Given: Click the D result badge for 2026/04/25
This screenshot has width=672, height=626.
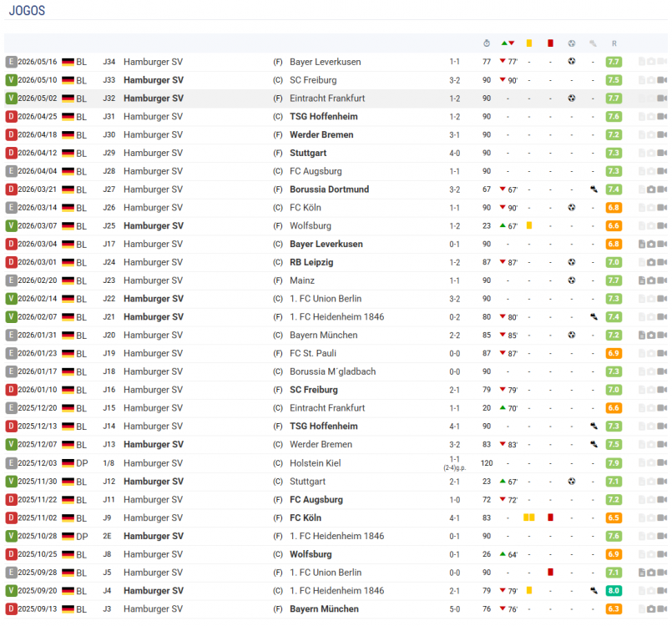Looking at the screenshot, I should [11, 116].
